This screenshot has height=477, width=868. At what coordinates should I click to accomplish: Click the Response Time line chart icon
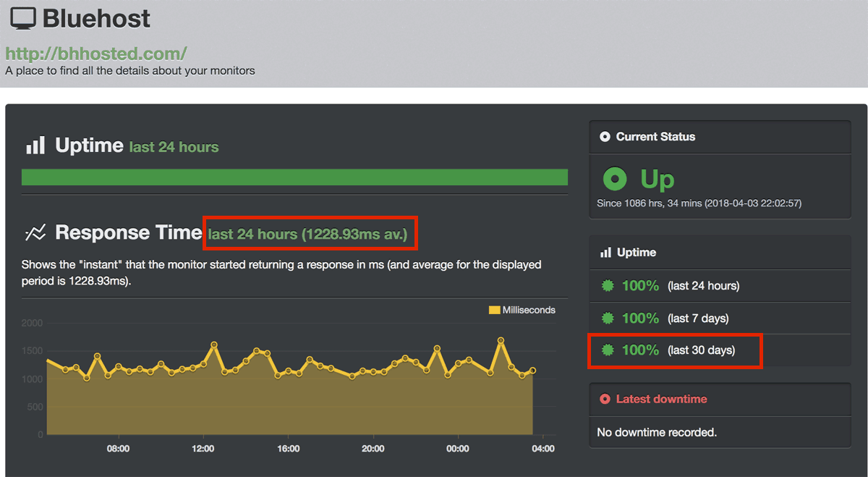click(35, 232)
